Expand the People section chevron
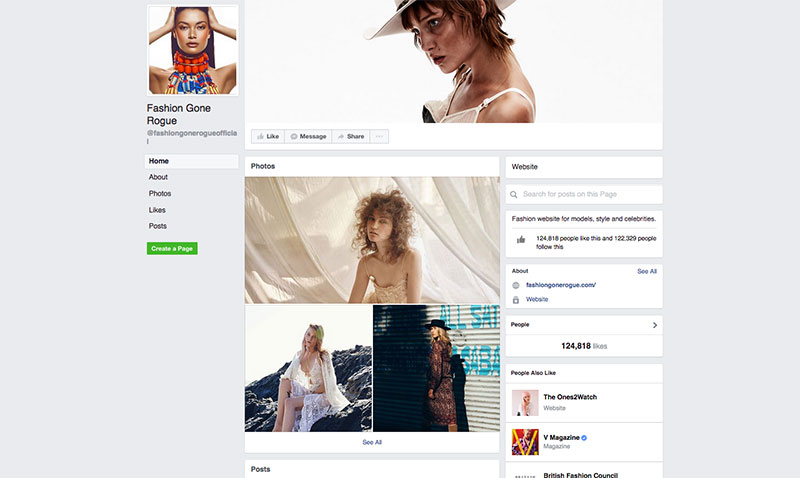800x478 pixels. click(655, 325)
